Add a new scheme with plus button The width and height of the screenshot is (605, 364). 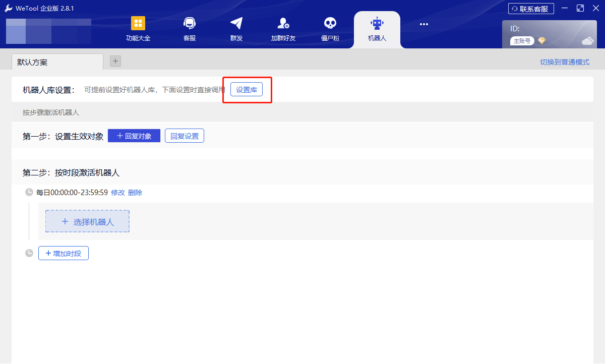(x=115, y=61)
